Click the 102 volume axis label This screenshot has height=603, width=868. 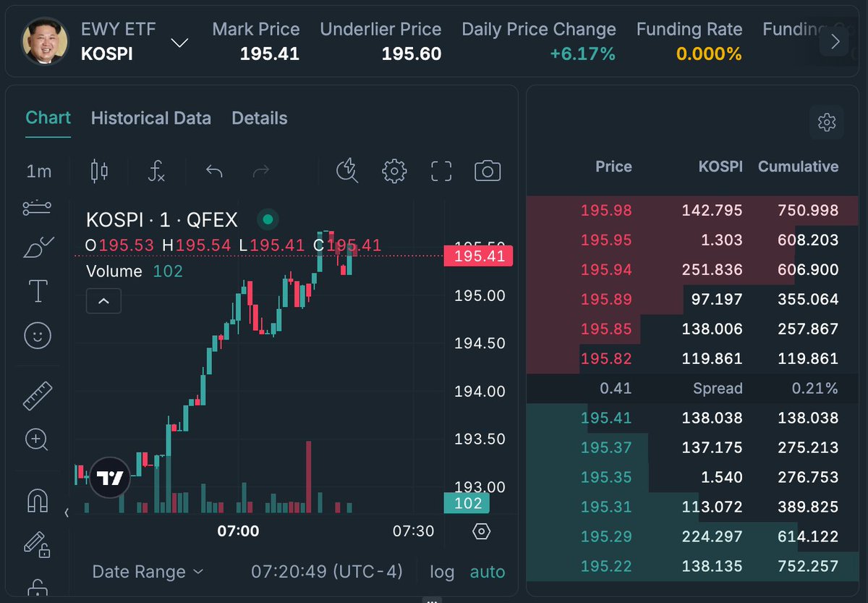pyautogui.click(x=467, y=504)
